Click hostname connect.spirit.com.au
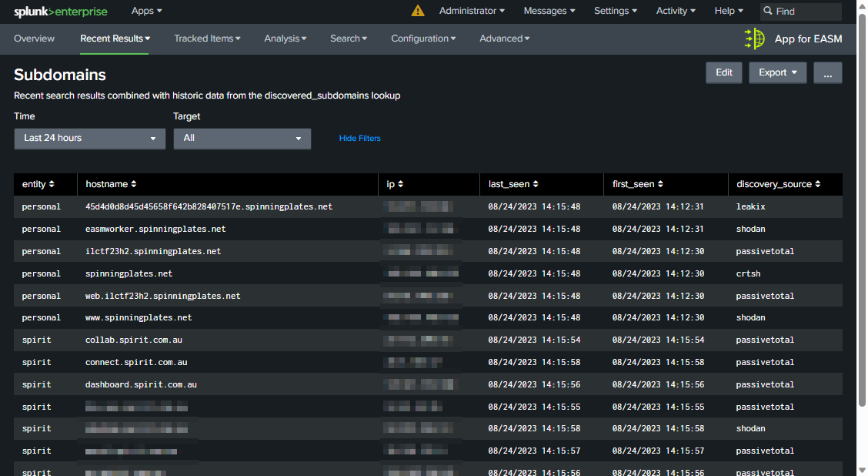This screenshot has width=868, height=476. pyautogui.click(x=136, y=362)
